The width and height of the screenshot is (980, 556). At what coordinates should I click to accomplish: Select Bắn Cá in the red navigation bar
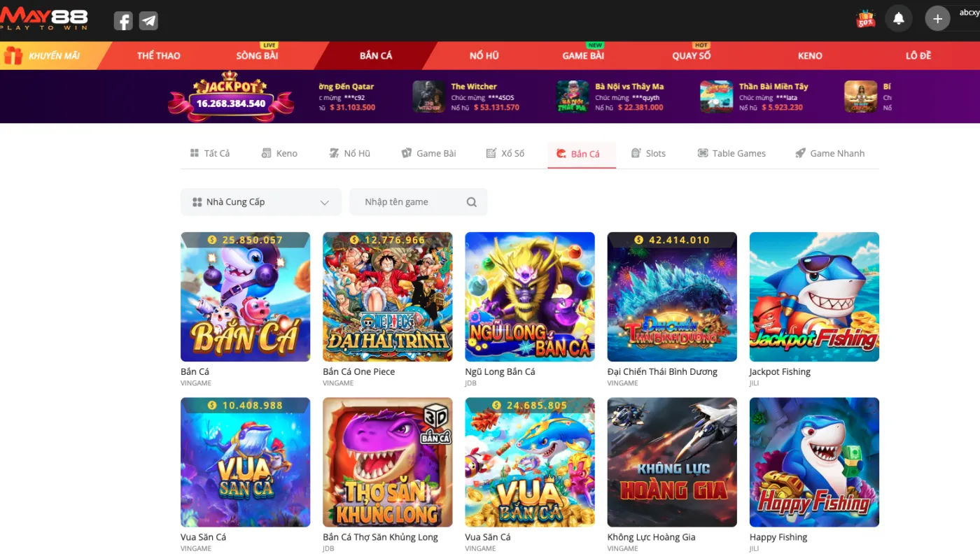[376, 56]
